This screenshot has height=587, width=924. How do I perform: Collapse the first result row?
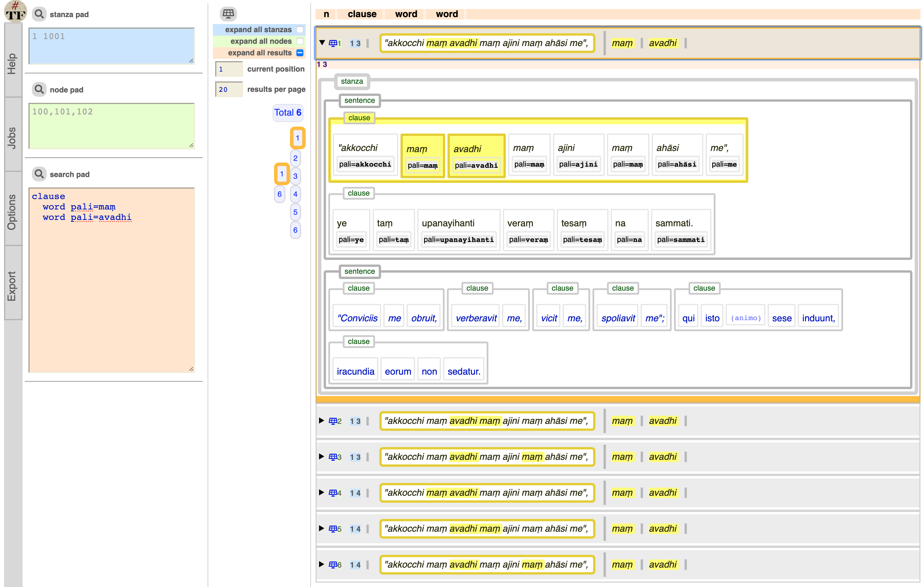(322, 43)
